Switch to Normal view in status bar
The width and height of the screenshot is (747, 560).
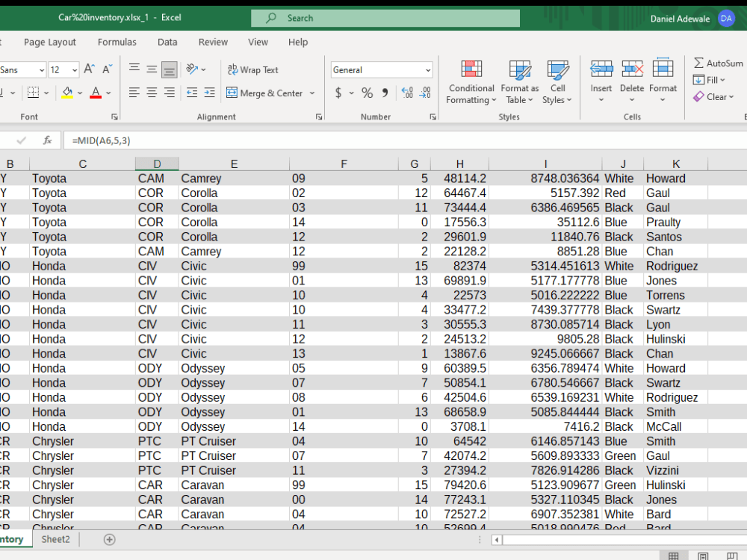pyautogui.click(x=674, y=556)
